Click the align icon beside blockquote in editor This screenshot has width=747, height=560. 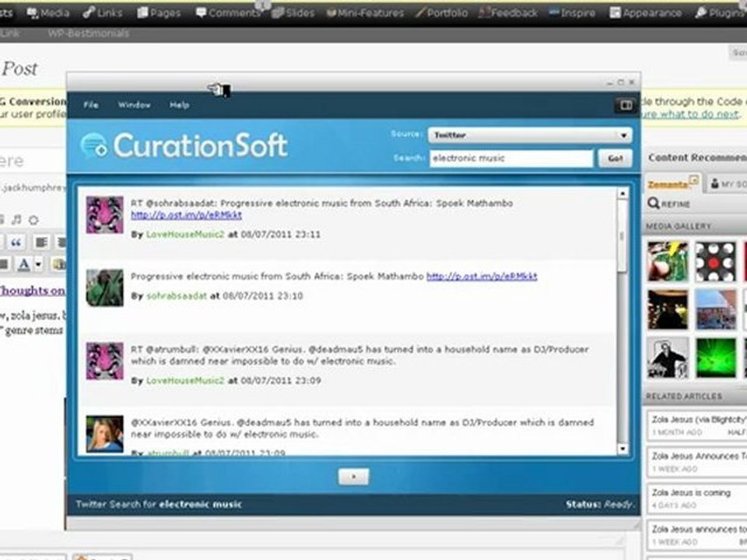(41, 243)
